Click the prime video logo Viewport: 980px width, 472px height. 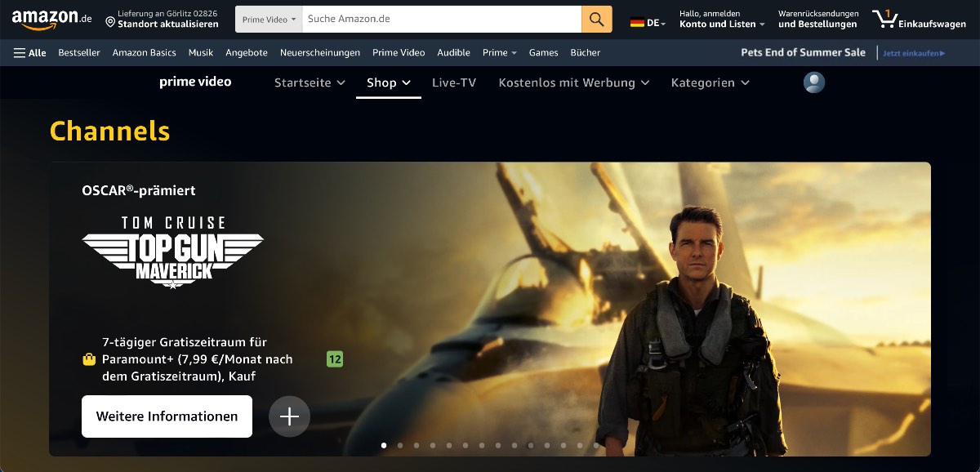(x=195, y=82)
